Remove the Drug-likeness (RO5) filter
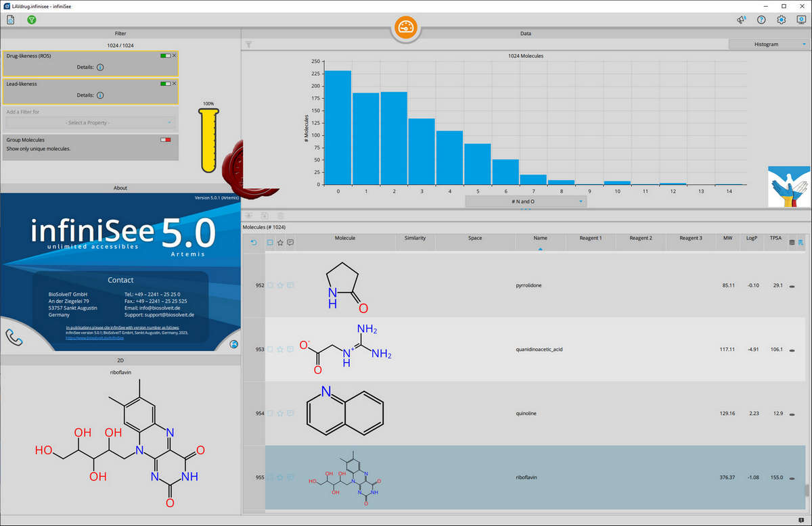Viewport: 812px width, 526px height. point(175,55)
